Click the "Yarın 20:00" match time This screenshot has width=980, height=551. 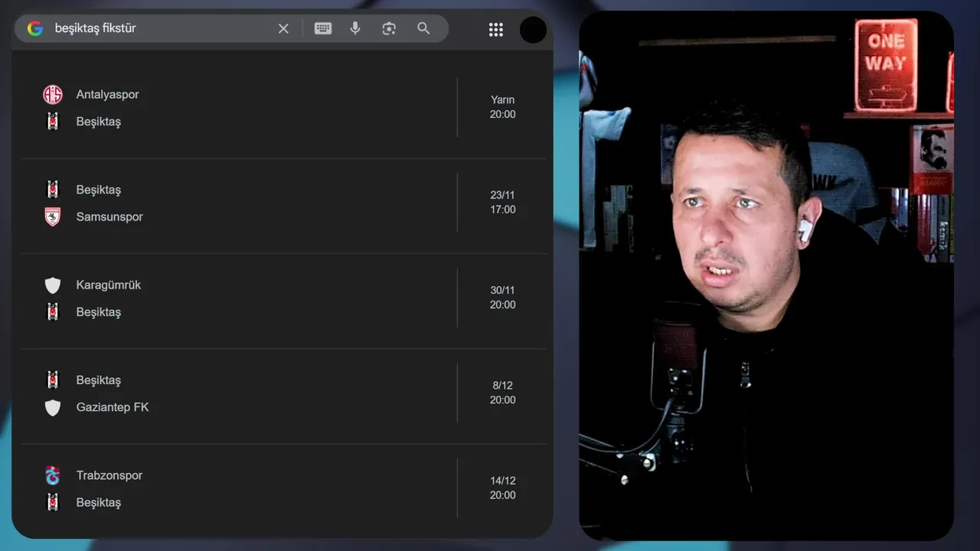click(503, 107)
